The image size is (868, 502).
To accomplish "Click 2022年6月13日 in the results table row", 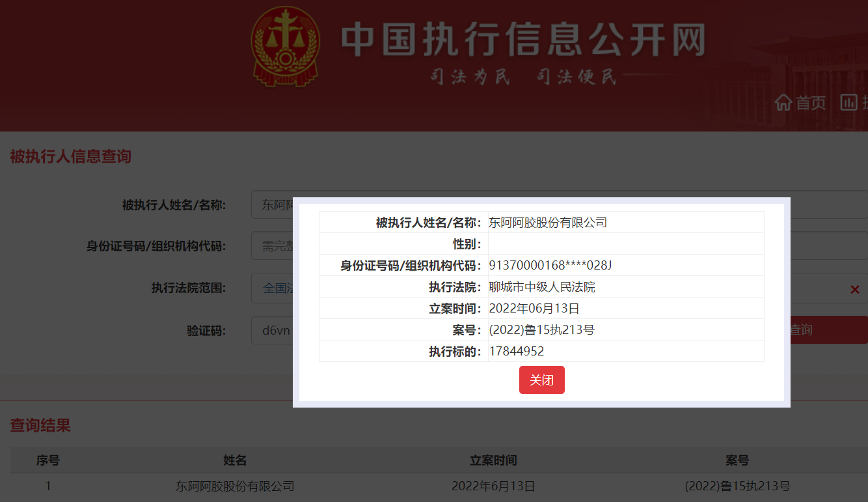I will tap(493, 486).
